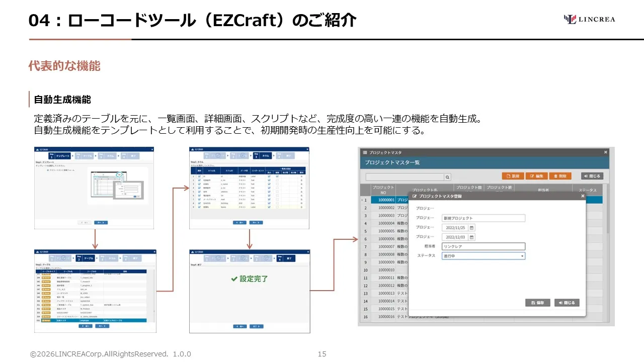
Task: Click the magnifier search icon in project list
Action: [448, 177]
